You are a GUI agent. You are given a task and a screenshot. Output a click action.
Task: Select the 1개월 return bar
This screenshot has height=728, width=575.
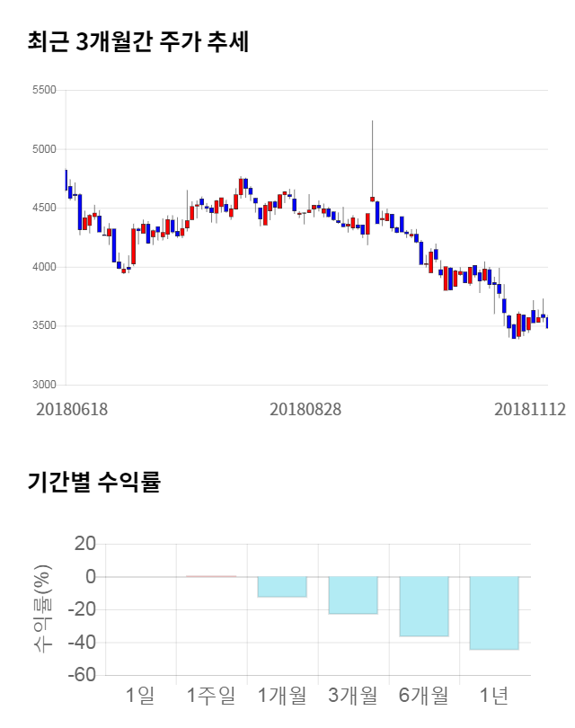coord(281,587)
